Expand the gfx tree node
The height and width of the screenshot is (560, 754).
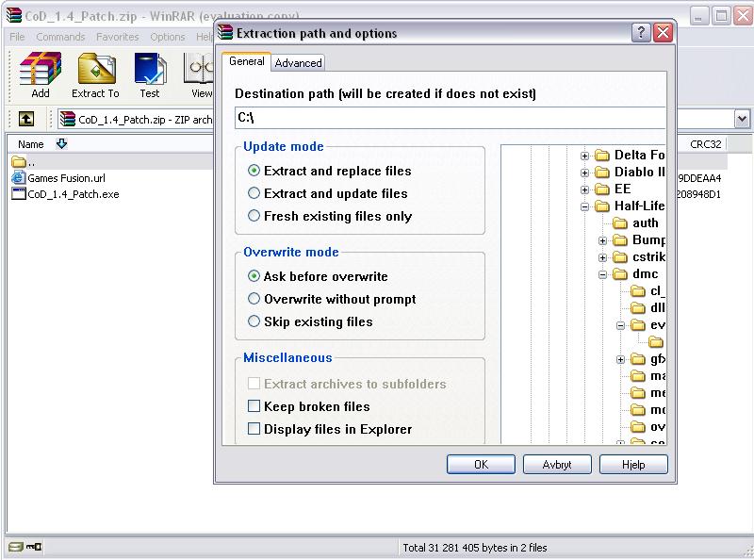(621, 359)
